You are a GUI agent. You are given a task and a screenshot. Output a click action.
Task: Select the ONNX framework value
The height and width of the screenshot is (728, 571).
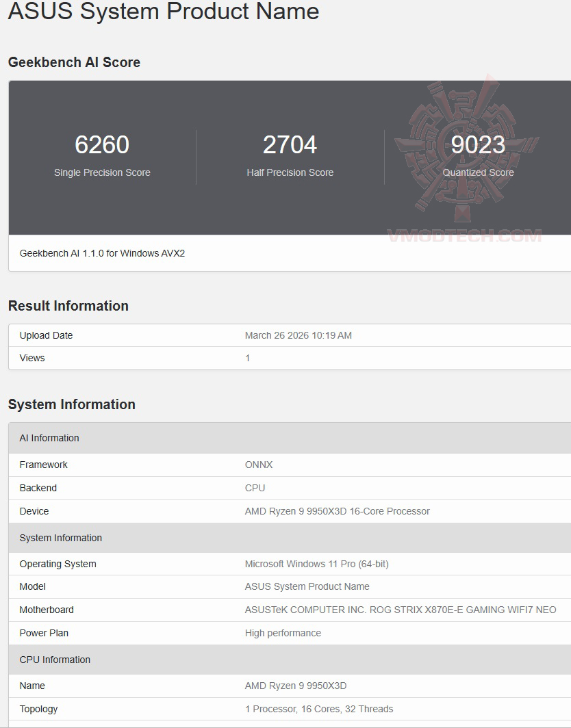coord(259,465)
